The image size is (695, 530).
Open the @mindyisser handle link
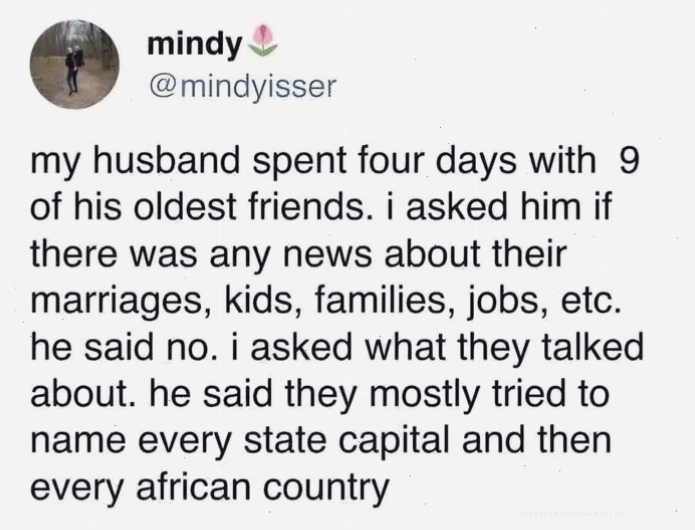pos(243,86)
